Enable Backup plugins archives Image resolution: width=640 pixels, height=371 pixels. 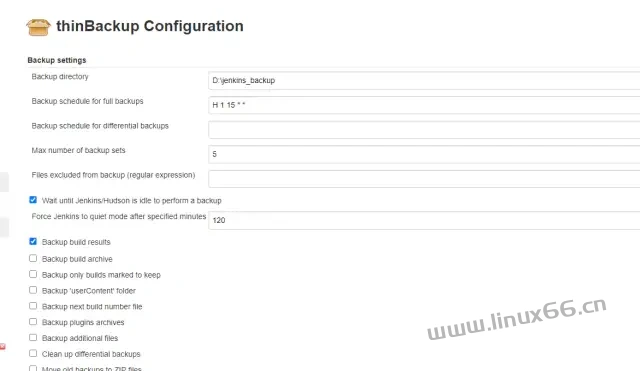(x=33, y=322)
